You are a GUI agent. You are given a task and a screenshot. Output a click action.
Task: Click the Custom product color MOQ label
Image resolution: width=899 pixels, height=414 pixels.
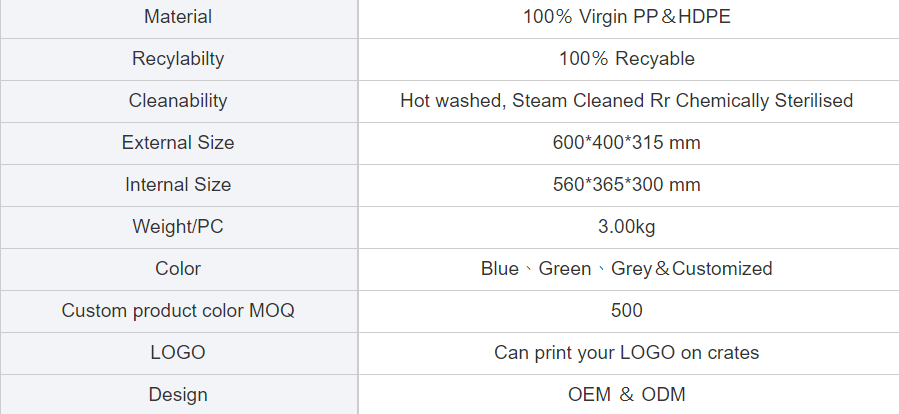pos(178,310)
